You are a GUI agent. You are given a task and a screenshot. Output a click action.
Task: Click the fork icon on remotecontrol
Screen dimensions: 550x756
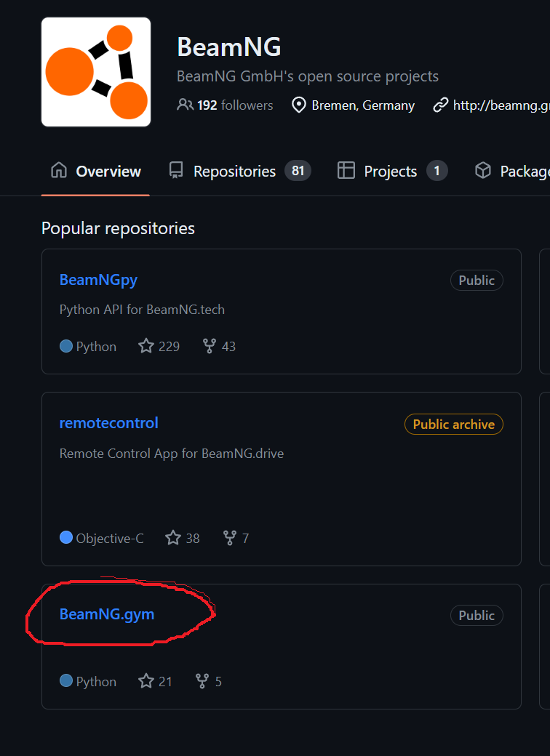[230, 538]
